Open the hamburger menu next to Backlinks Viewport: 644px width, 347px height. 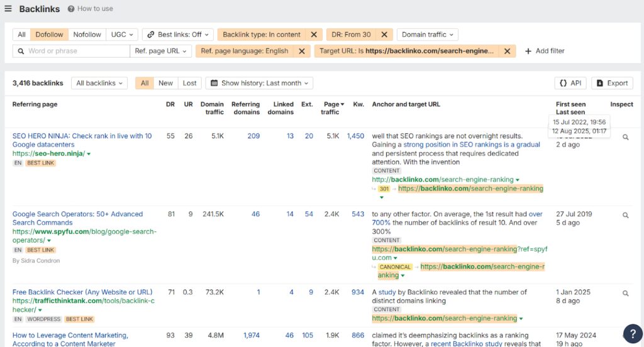(8, 9)
